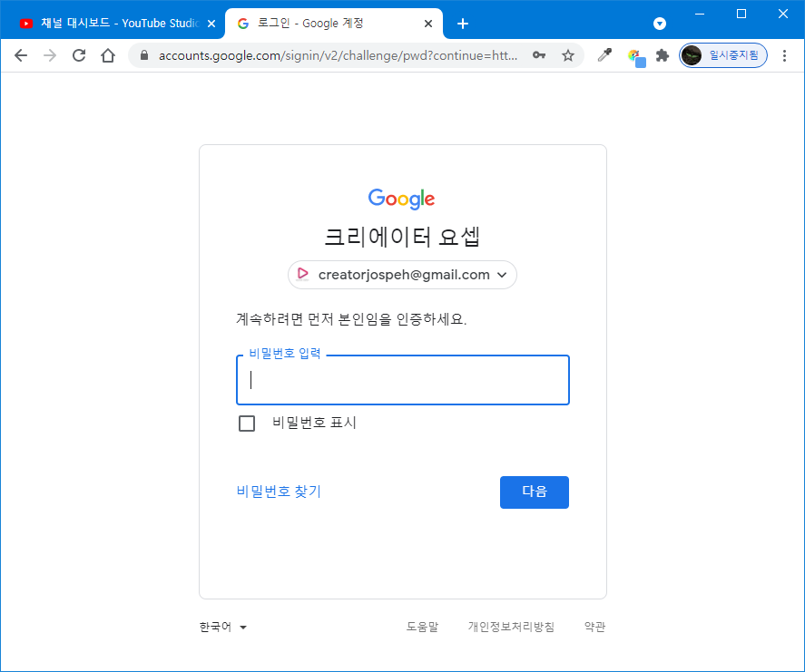Follow the 비밀번호 찾기 link
805x672 pixels.
(279, 492)
